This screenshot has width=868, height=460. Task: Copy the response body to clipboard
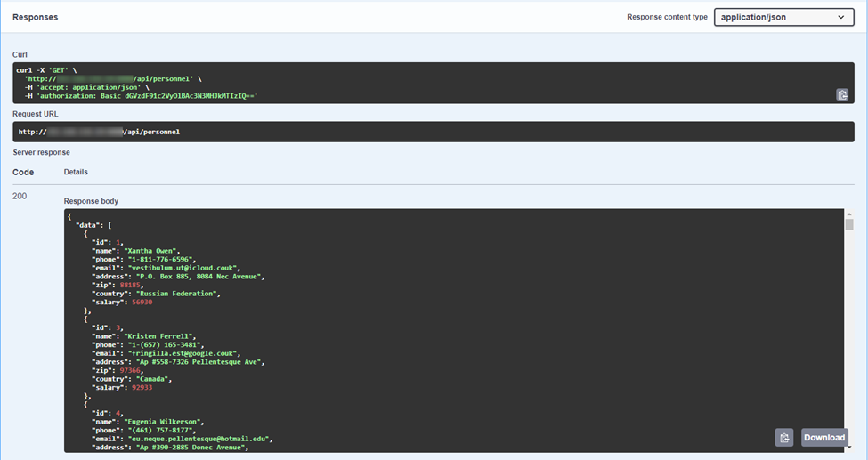(784, 437)
